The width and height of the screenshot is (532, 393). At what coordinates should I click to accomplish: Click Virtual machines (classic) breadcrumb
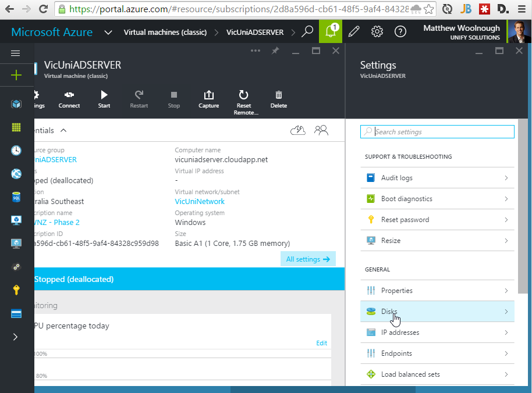pyautogui.click(x=165, y=32)
